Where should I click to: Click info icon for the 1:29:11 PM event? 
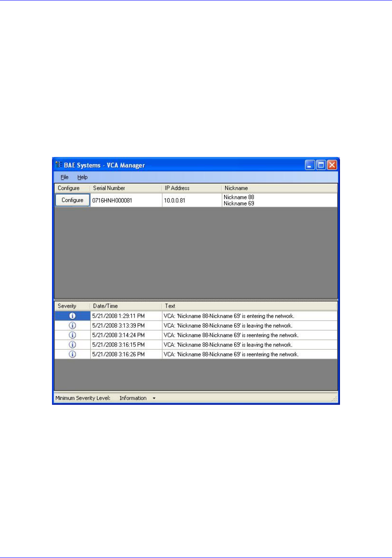[x=72, y=316]
